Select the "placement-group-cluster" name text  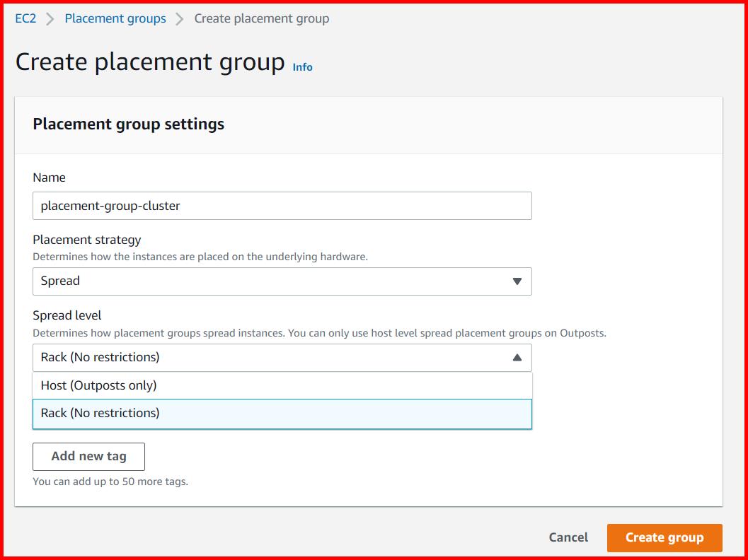coord(110,205)
